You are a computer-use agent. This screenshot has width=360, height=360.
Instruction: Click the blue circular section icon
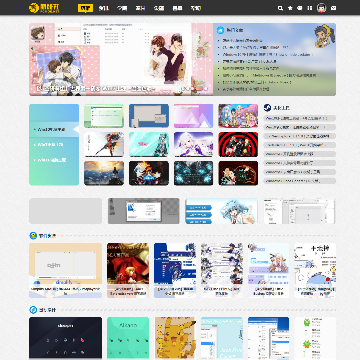(33, 310)
